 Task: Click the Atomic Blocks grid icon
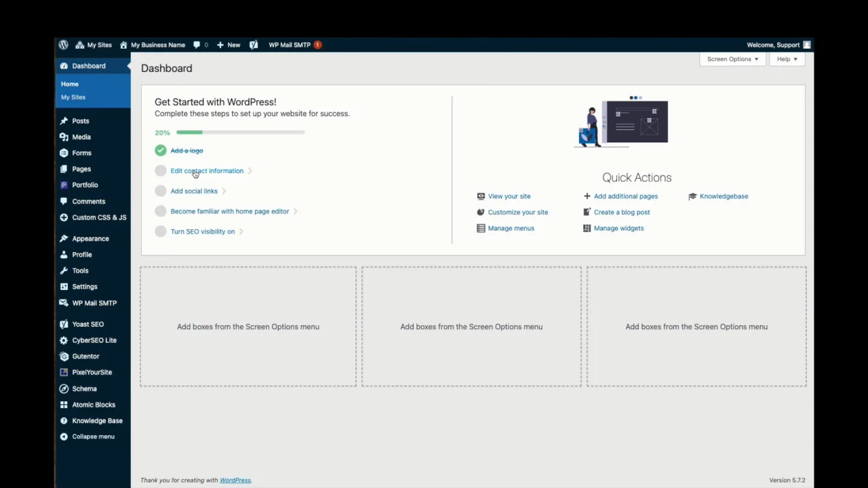pyautogui.click(x=64, y=405)
